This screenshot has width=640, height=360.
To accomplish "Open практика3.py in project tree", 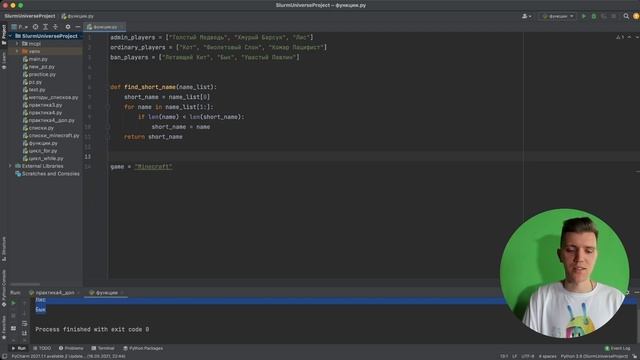I will (45, 105).
